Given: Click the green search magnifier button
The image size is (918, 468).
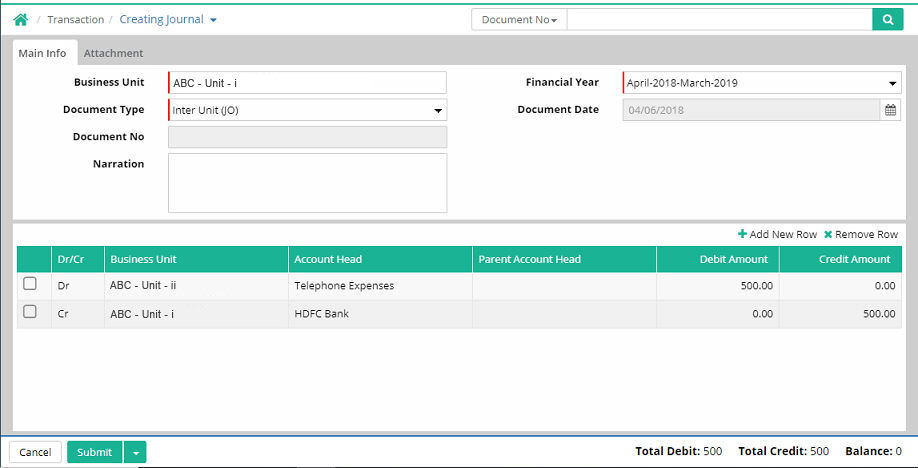Looking at the screenshot, I should [x=887, y=19].
